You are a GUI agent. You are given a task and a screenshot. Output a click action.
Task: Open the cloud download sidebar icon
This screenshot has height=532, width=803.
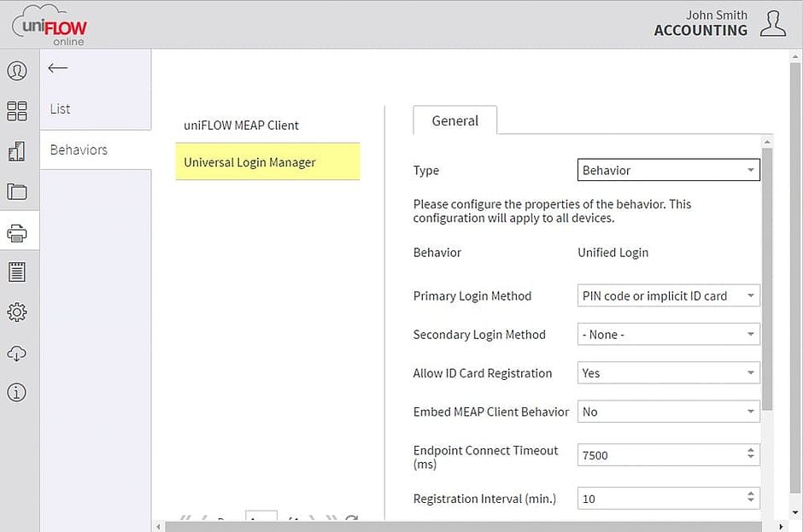pyautogui.click(x=17, y=353)
